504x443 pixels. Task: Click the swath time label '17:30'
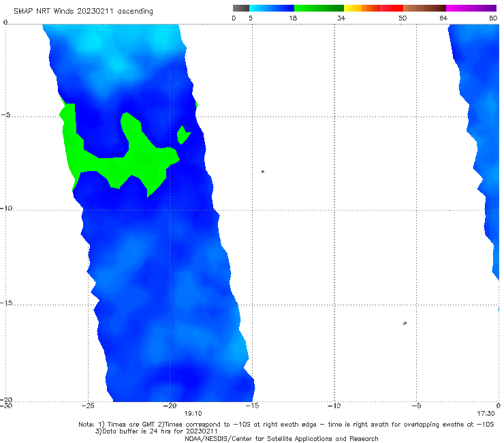(486, 414)
